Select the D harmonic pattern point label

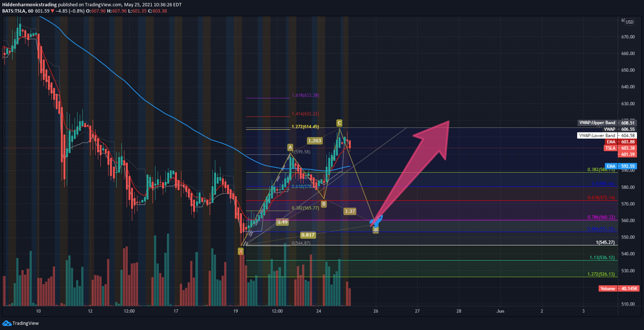click(376, 230)
